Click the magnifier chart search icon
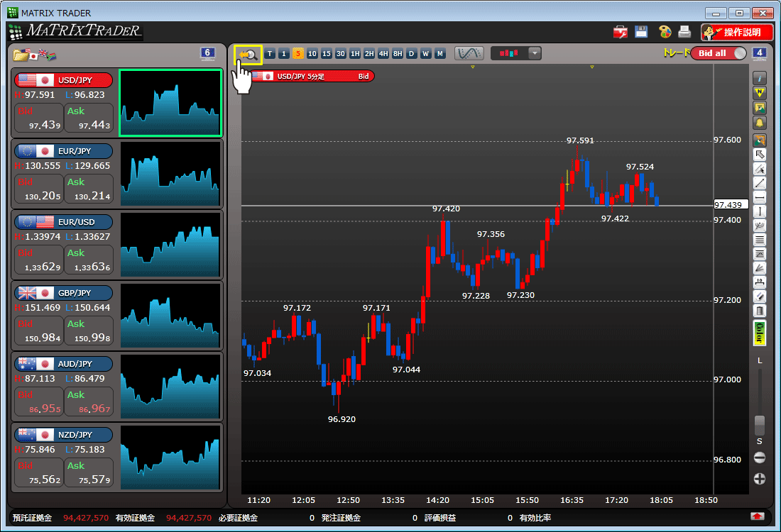781x532 pixels. pos(248,54)
